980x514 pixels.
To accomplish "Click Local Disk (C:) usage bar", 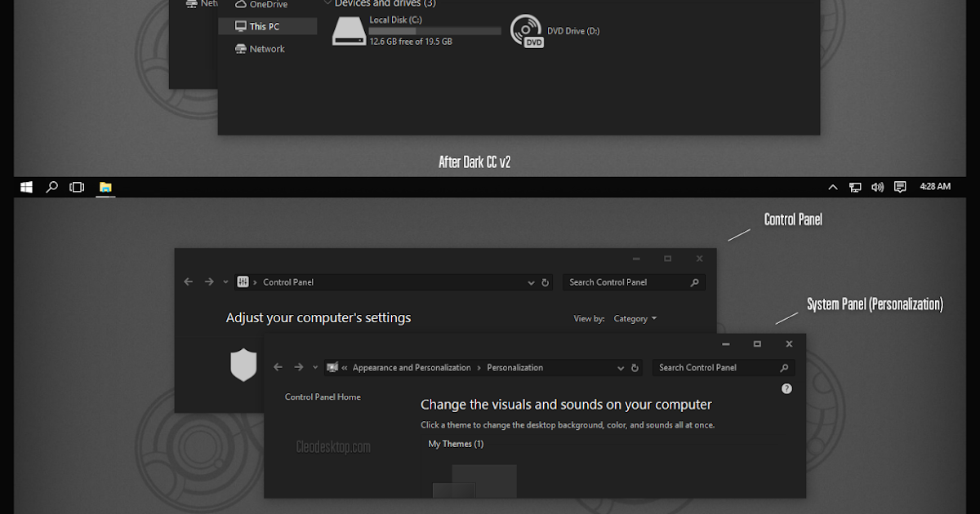I will click(435, 31).
